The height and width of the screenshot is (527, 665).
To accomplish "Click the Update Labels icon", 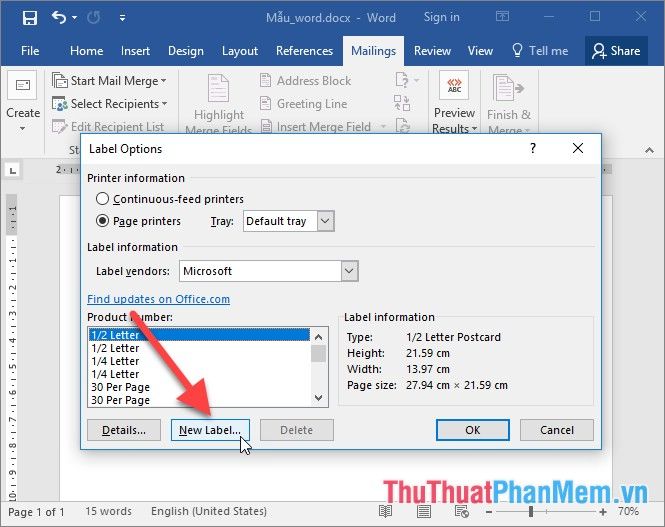I will pos(402,125).
